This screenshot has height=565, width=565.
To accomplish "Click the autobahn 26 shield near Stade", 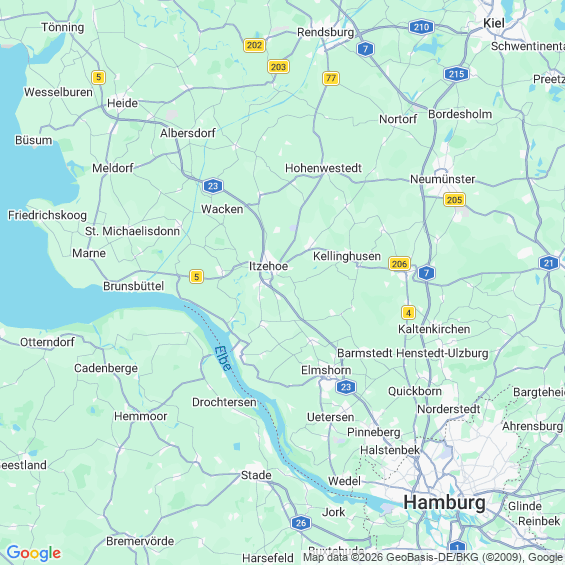I will 301,523.
